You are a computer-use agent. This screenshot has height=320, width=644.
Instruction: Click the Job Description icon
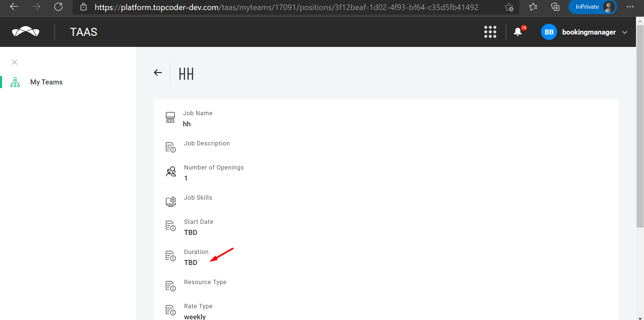[x=170, y=147]
